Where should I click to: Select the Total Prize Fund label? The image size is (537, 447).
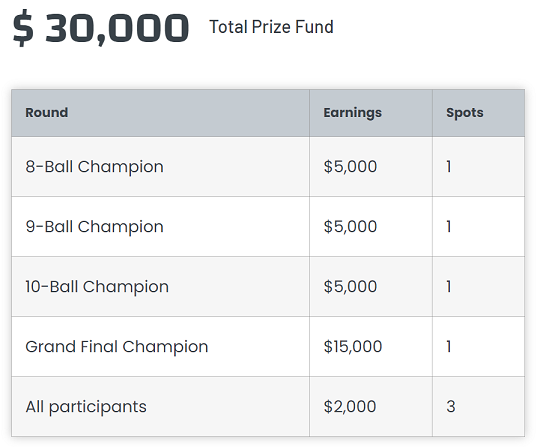(x=271, y=27)
